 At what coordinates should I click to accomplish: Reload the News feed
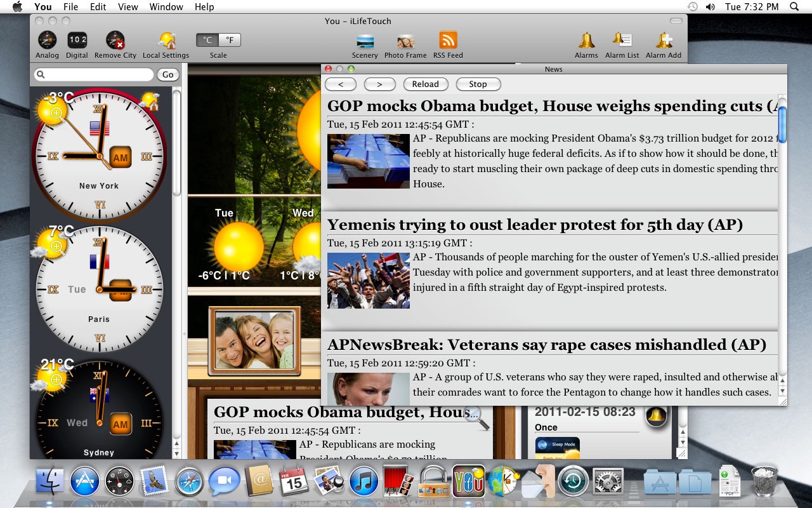pyautogui.click(x=425, y=84)
